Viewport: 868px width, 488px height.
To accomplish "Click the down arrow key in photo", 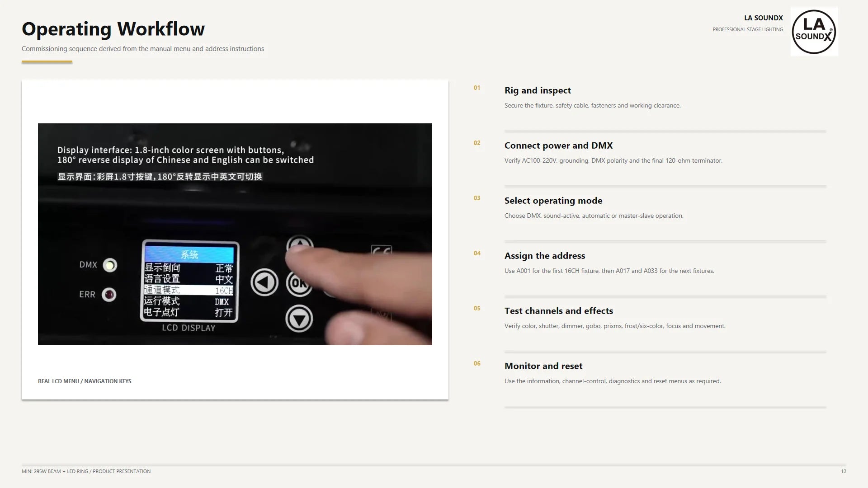I will (x=299, y=319).
